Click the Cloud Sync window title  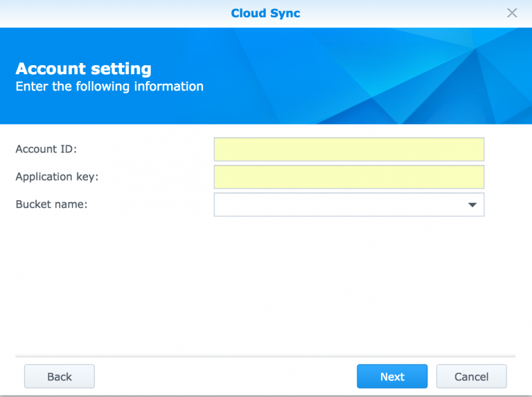point(266,13)
